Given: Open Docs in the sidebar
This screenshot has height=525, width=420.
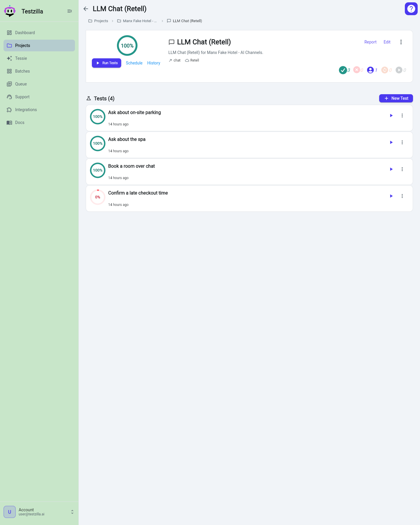Looking at the screenshot, I should [x=39, y=123].
